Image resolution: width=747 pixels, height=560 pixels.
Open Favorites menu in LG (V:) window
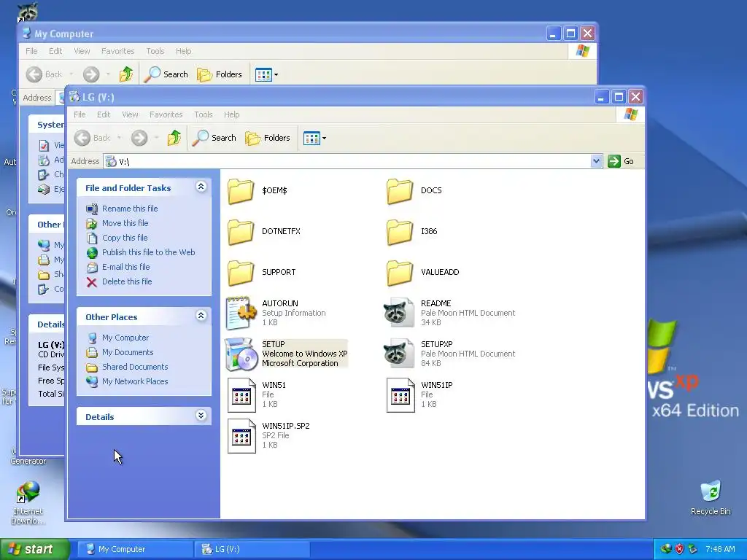point(166,114)
